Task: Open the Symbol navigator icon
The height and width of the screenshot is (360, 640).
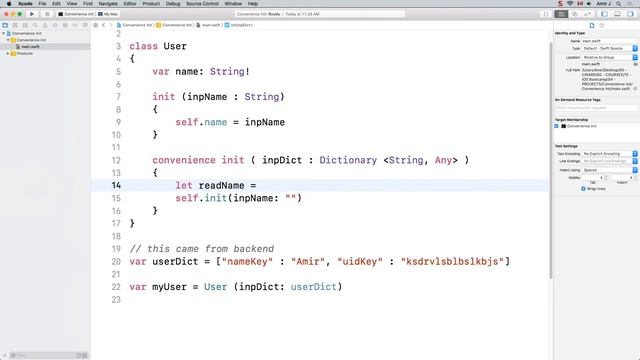Action: click(25, 25)
